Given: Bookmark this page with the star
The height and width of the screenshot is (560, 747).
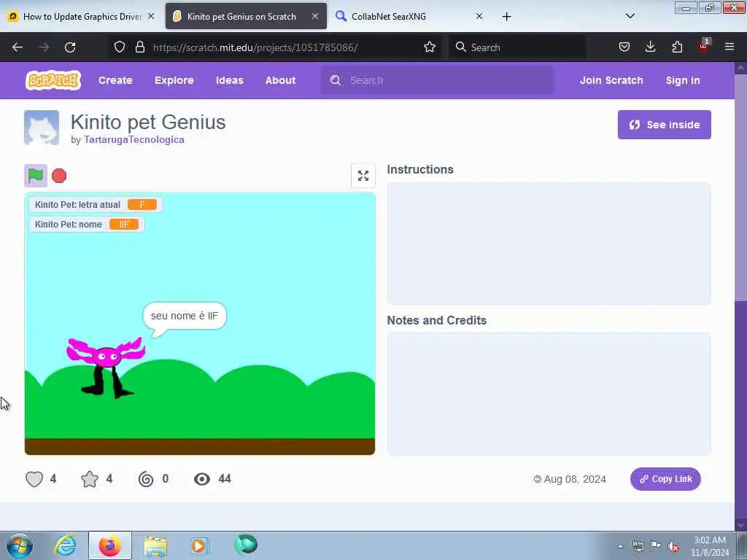Looking at the screenshot, I should [430, 47].
